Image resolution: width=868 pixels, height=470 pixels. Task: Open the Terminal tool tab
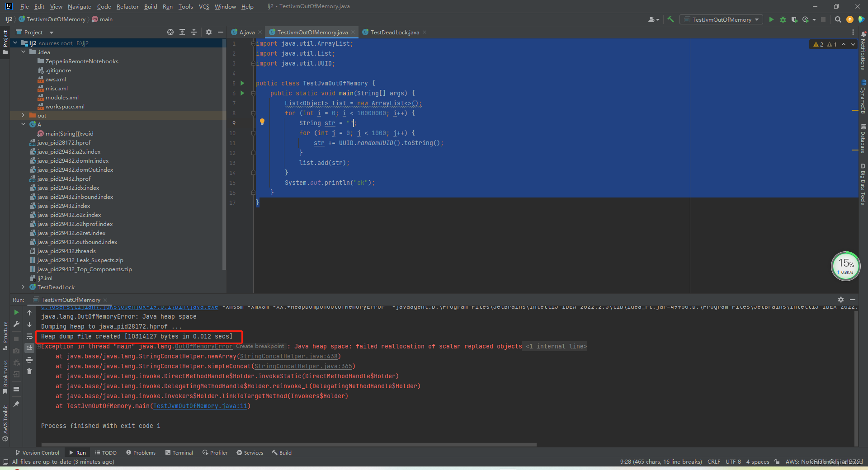tap(179, 452)
